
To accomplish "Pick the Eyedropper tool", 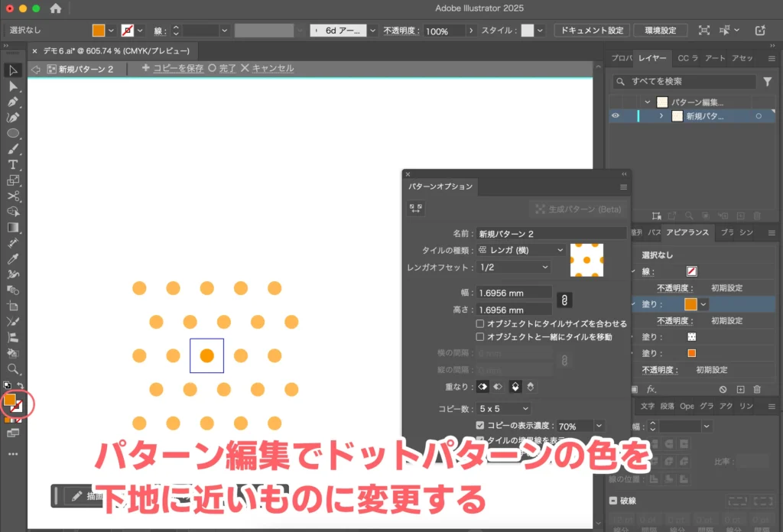I will pyautogui.click(x=11, y=259).
